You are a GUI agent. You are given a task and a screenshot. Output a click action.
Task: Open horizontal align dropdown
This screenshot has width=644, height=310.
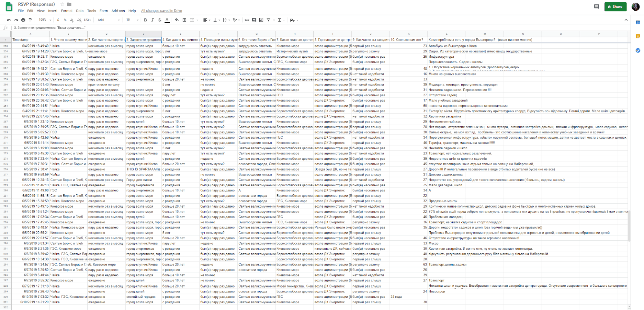tap(207, 20)
